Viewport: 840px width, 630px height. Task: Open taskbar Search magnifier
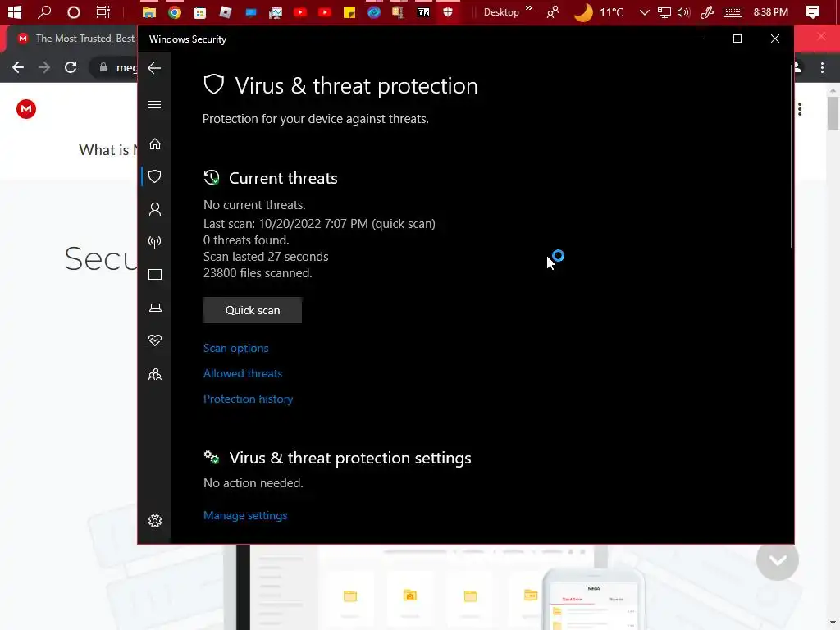coord(44,11)
